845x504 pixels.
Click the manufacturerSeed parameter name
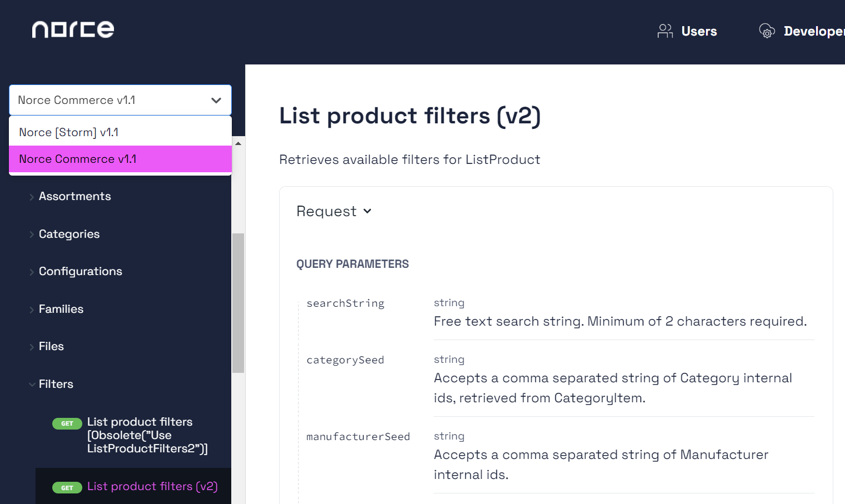pos(358,437)
